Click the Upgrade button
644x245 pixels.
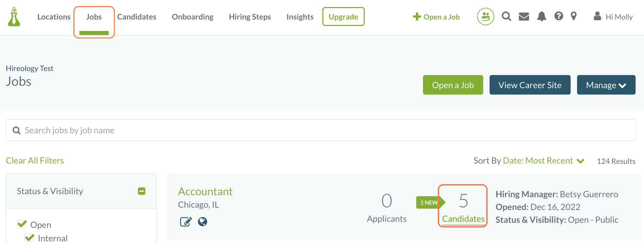point(343,16)
